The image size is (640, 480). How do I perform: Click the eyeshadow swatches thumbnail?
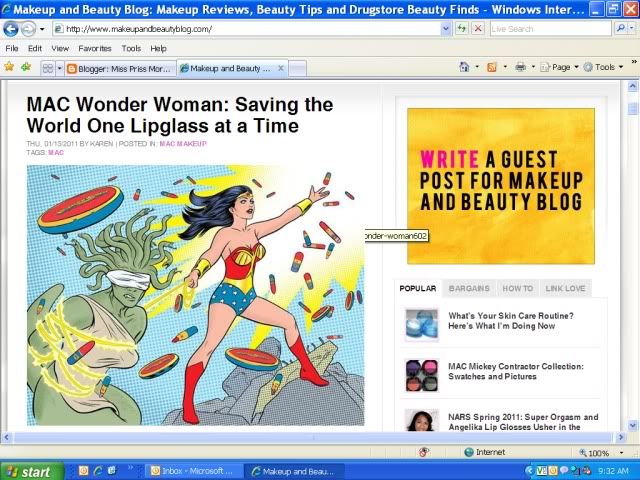tap(422, 376)
